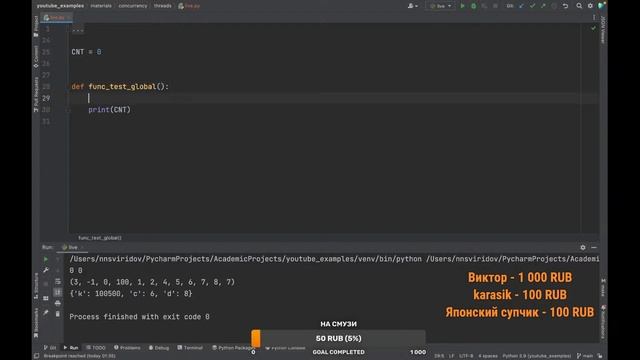Select the live.py editor tab
The width and height of the screenshot is (640, 360).
click(56, 18)
